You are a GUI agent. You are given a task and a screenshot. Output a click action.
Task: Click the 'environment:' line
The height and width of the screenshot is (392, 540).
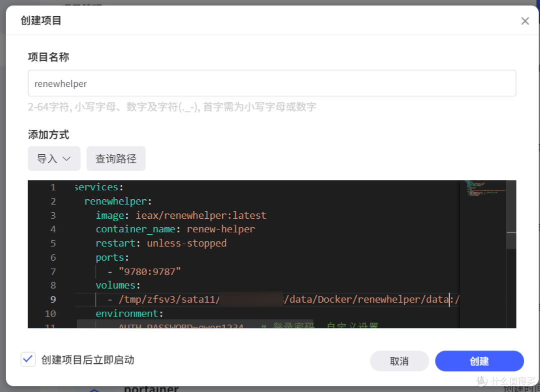[129, 313]
